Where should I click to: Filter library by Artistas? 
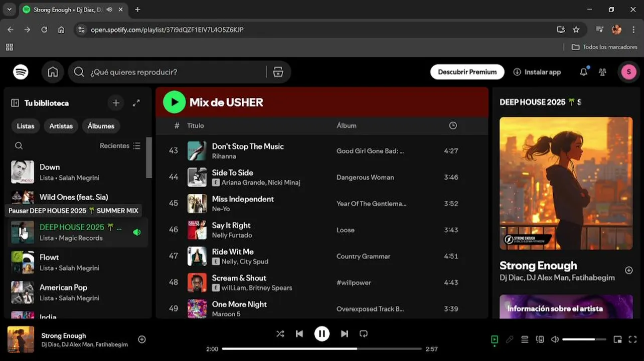click(x=61, y=126)
